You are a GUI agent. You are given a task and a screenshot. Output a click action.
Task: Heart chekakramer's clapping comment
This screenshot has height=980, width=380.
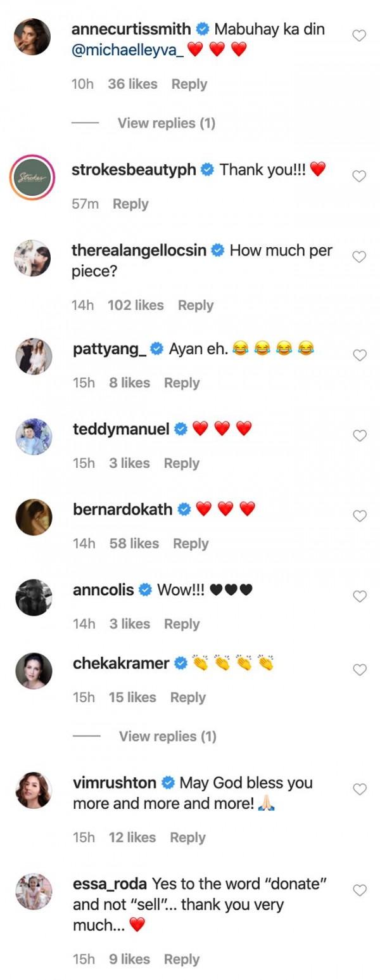point(359,670)
